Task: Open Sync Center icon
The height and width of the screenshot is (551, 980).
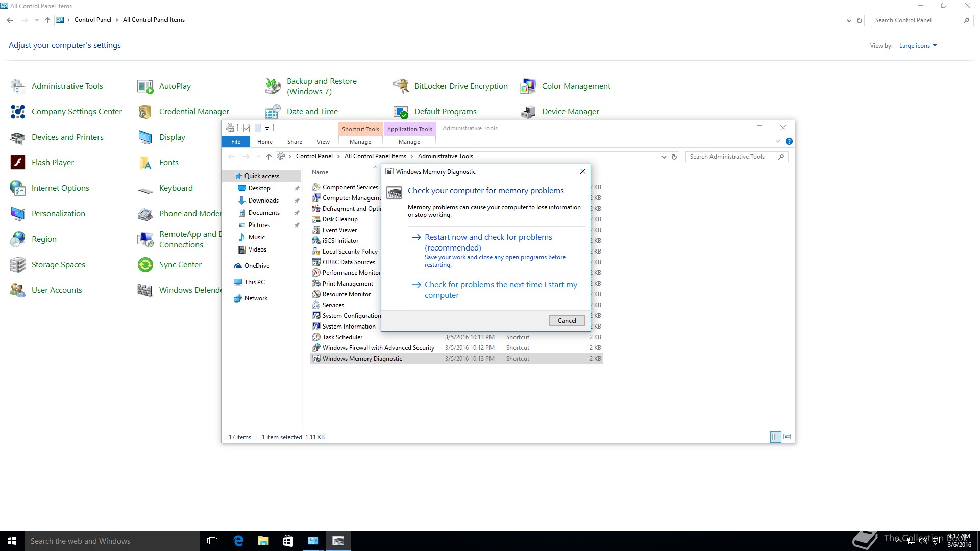Action: tap(145, 265)
